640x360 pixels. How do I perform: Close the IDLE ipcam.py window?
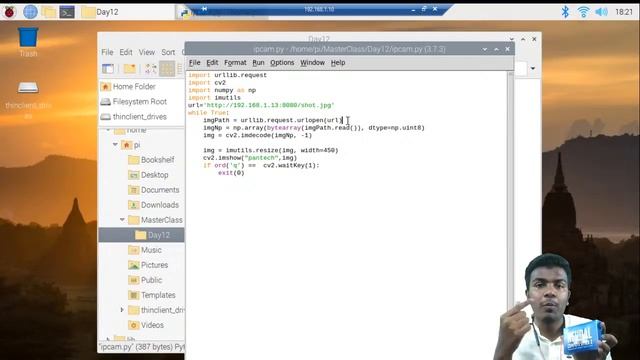[507, 49]
